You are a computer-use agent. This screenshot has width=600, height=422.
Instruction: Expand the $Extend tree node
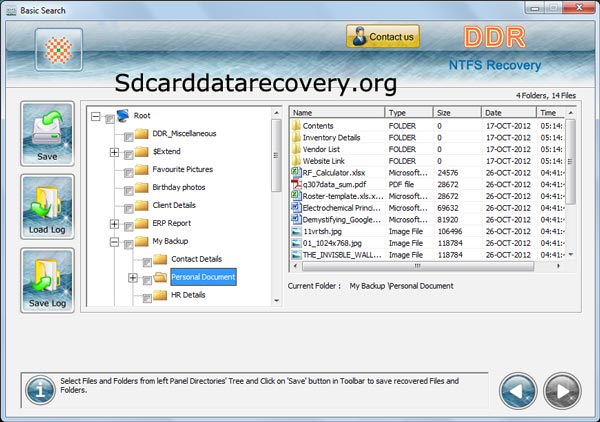tap(114, 152)
